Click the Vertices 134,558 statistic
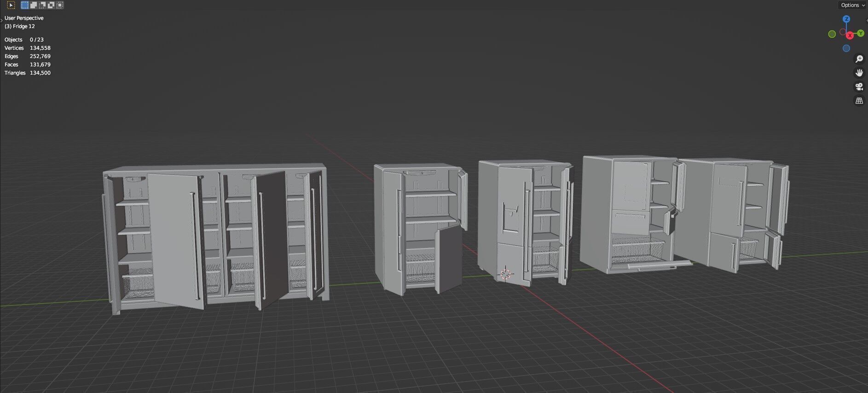 coord(28,48)
